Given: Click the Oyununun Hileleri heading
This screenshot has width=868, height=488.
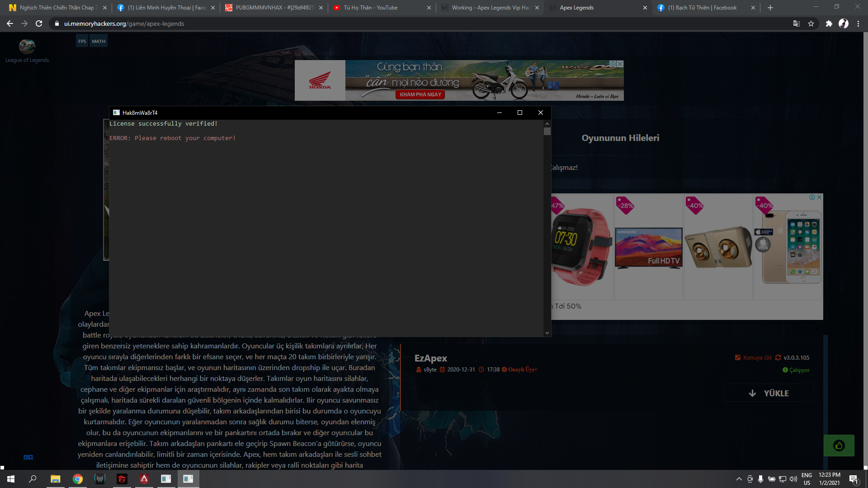Looking at the screenshot, I should (620, 138).
